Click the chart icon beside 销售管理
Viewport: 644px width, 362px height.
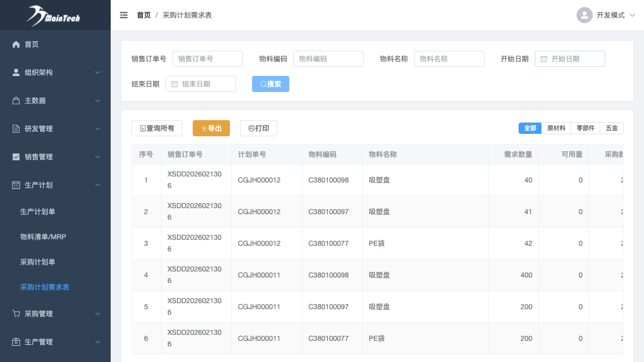(16, 157)
